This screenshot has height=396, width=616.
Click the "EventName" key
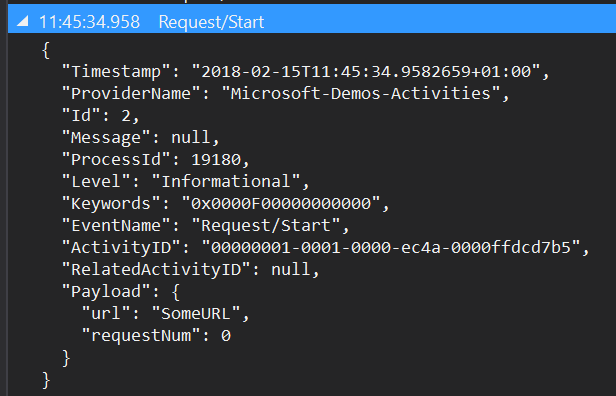(116, 226)
